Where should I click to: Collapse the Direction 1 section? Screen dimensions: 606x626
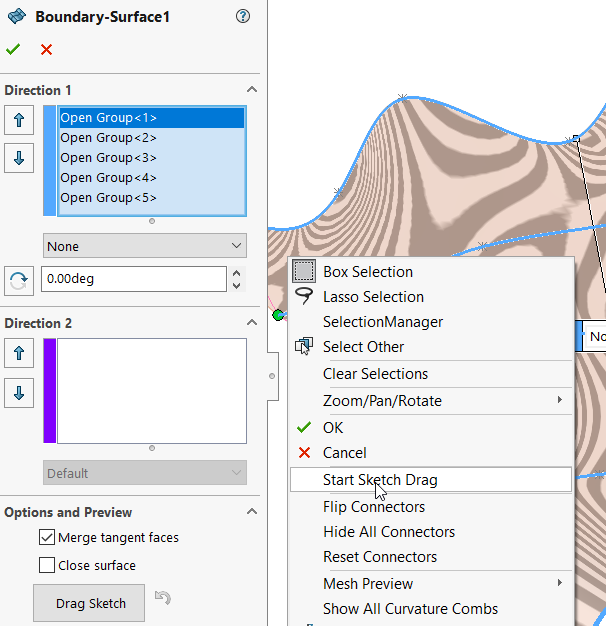pyautogui.click(x=252, y=89)
